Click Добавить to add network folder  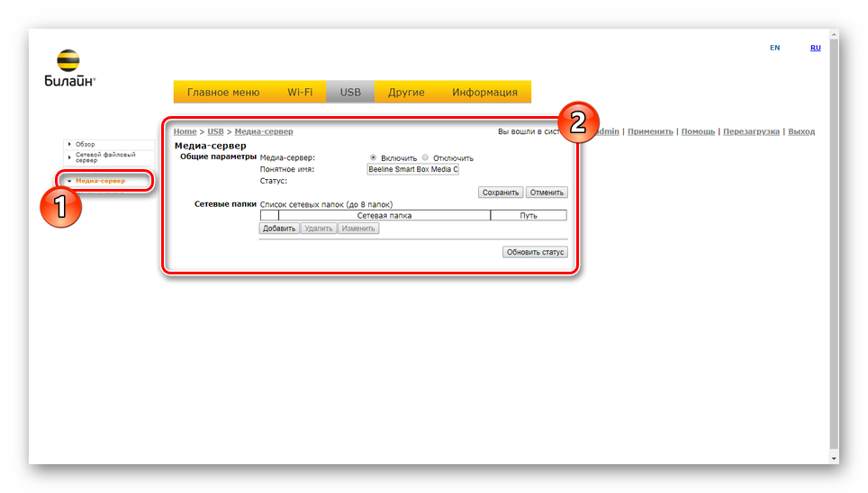279,229
